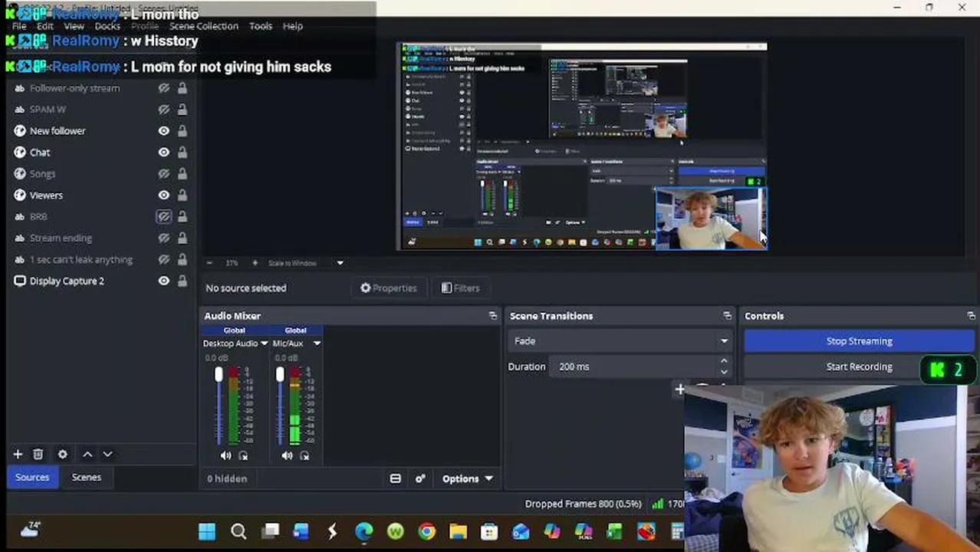
Task: Toggle Mic/Aux monitoring headphone icon
Action: 304,455
